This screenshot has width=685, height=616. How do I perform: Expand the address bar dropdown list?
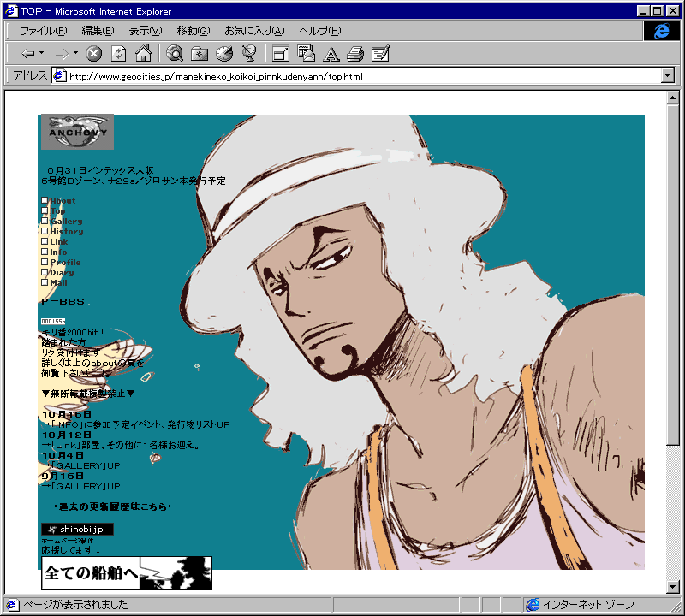(x=668, y=75)
